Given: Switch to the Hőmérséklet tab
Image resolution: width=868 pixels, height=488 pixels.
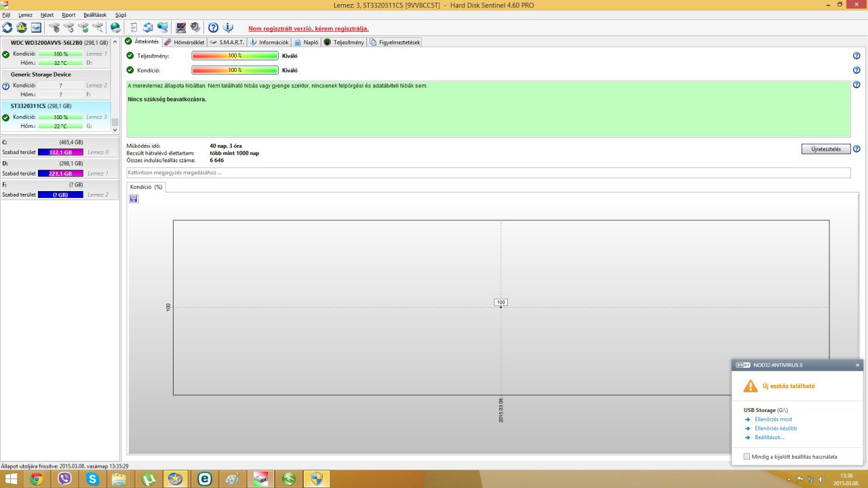Looking at the screenshot, I should [x=184, y=42].
